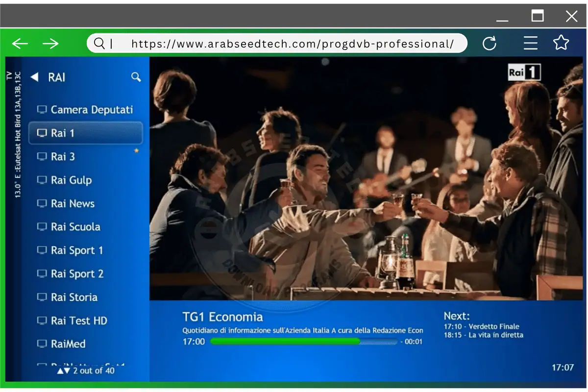Click the magnifier icon in the address bar
The image size is (588, 392).
click(99, 44)
